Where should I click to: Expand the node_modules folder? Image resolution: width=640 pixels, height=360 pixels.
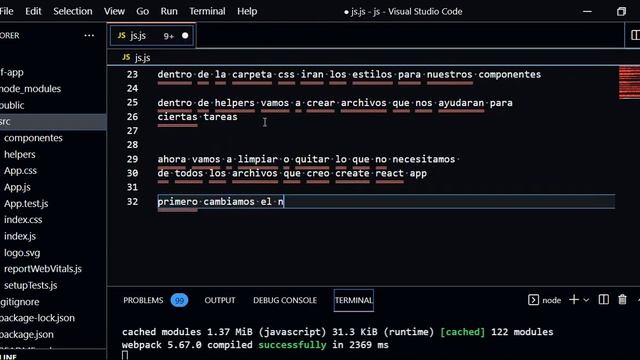(30, 89)
